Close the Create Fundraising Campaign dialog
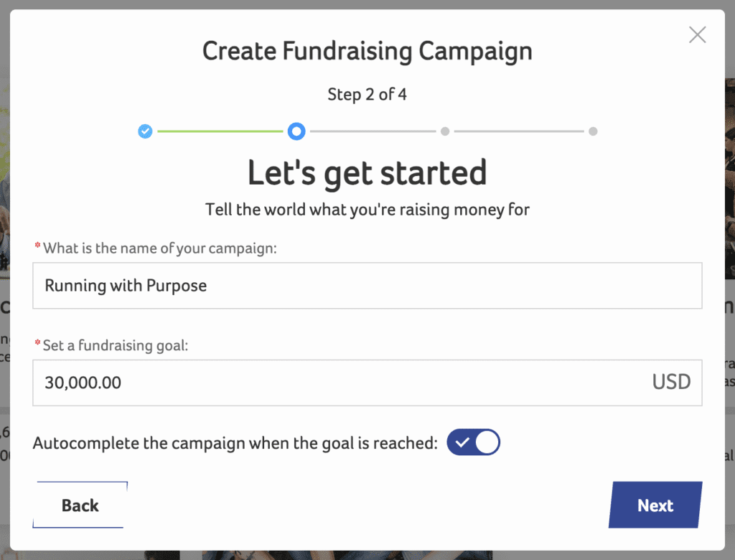This screenshot has width=735, height=560. pyautogui.click(x=697, y=34)
